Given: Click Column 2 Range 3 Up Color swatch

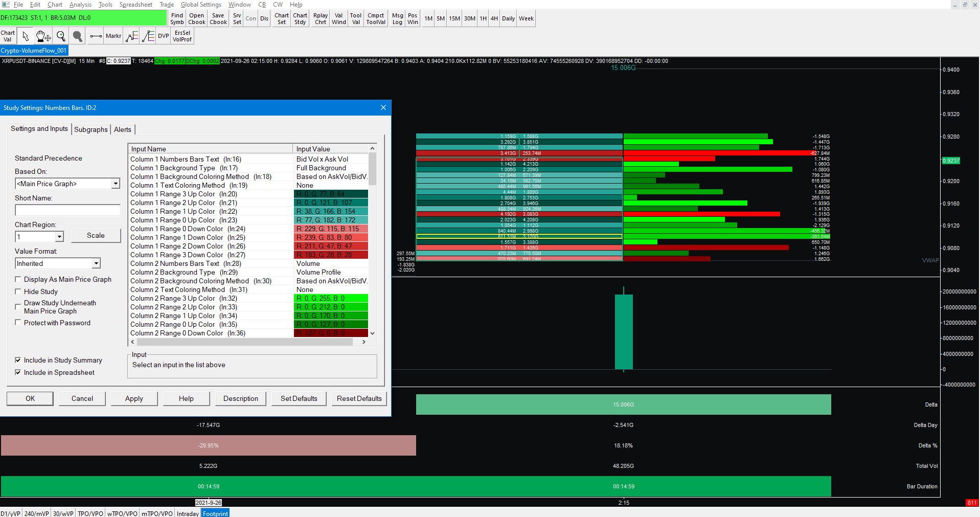Looking at the screenshot, I should 331,298.
